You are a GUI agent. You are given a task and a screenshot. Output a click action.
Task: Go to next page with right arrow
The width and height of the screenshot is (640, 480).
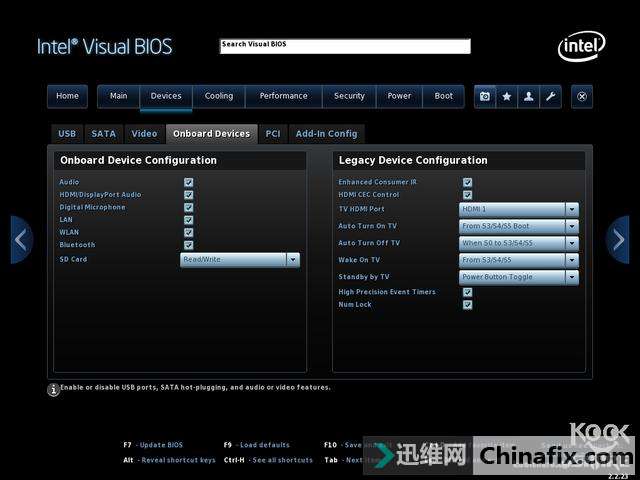coord(618,240)
